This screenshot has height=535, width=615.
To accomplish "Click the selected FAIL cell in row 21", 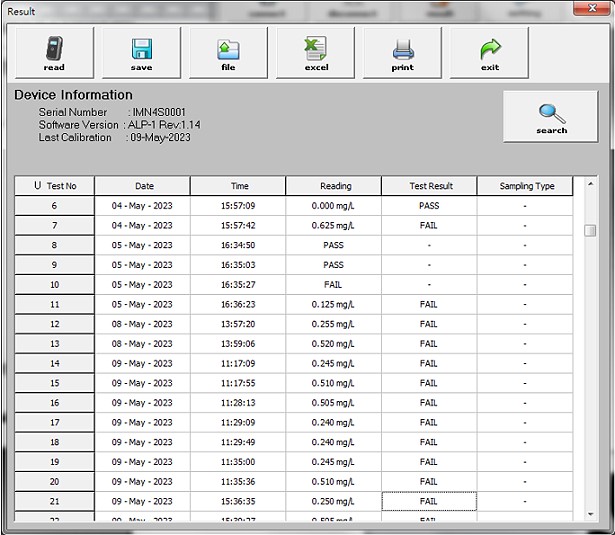I will pos(429,501).
